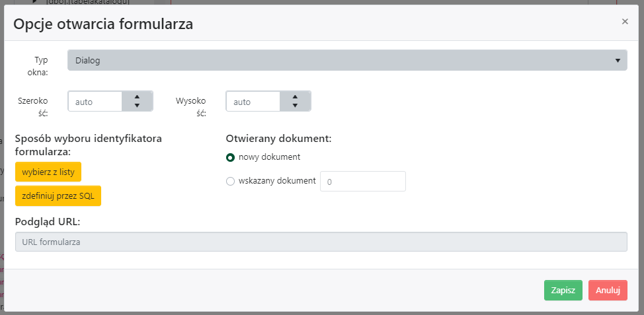Click the URL formularza preview field
This screenshot has width=644, height=315.
pyautogui.click(x=321, y=242)
